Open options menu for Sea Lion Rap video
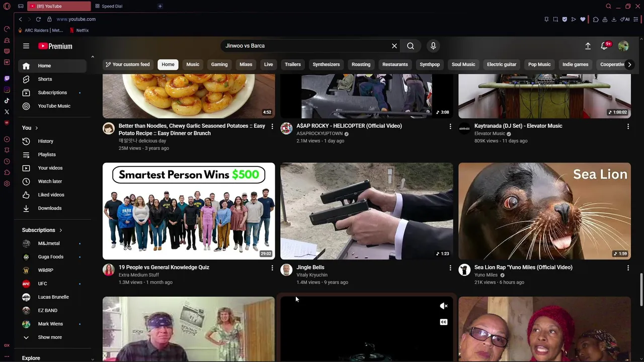644x362 pixels. pos(628,268)
